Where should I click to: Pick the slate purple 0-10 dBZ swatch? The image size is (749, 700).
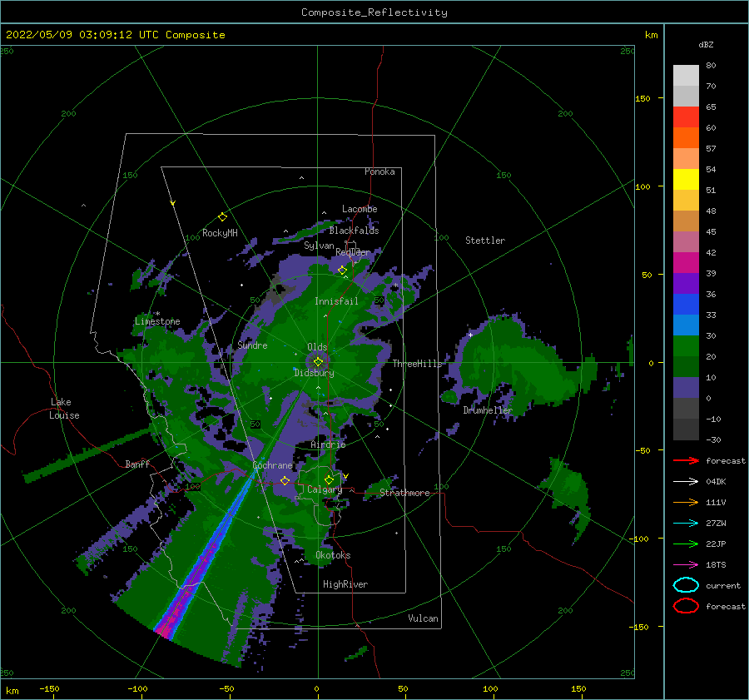point(686,388)
